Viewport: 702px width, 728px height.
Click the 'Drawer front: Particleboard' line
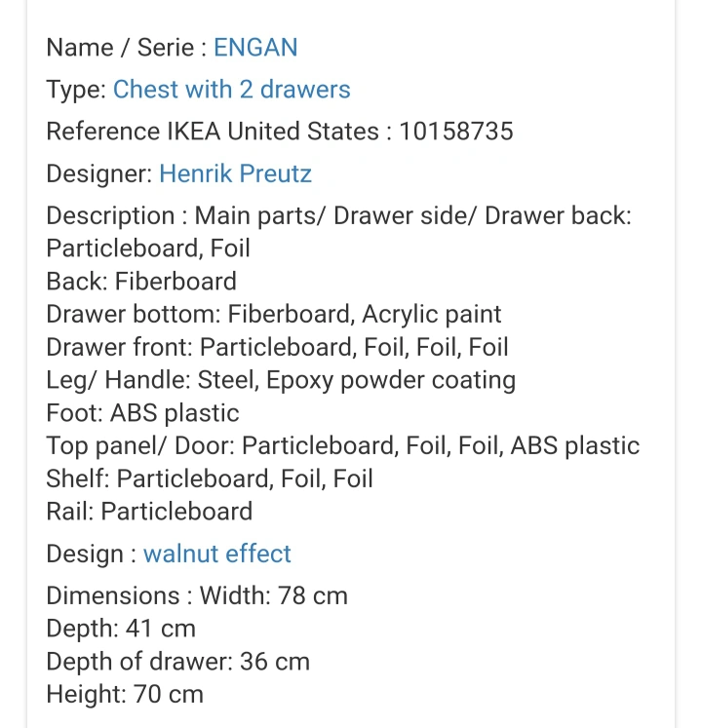pos(277,348)
